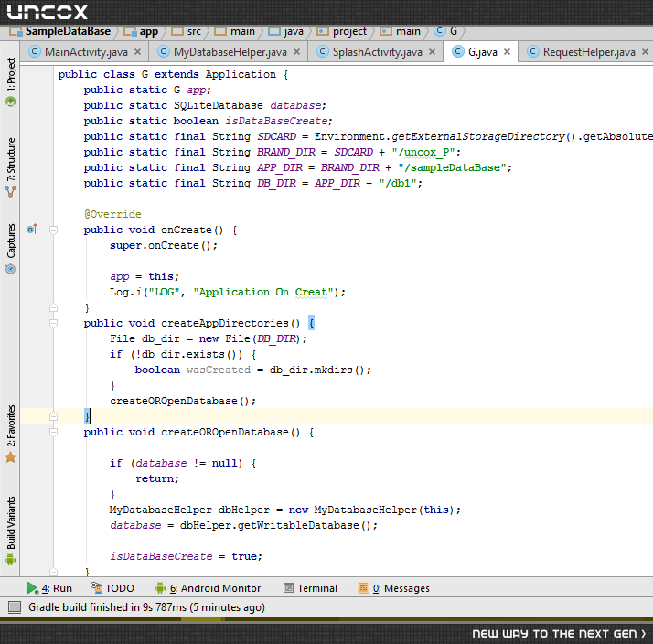Select the G.java editor tab
Viewport: 653px width, 644px height.
482,52
